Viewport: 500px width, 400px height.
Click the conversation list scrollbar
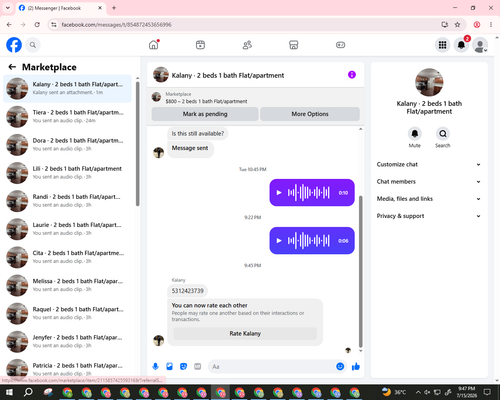pyautogui.click(x=137, y=143)
